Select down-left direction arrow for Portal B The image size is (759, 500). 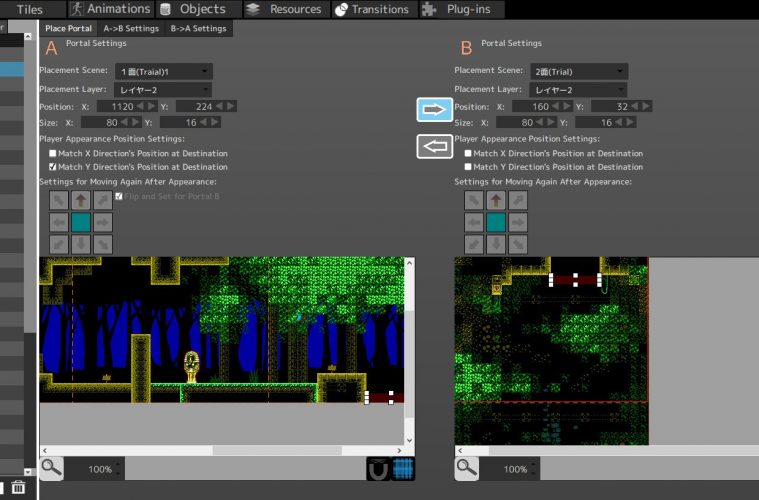pos(474,244)
